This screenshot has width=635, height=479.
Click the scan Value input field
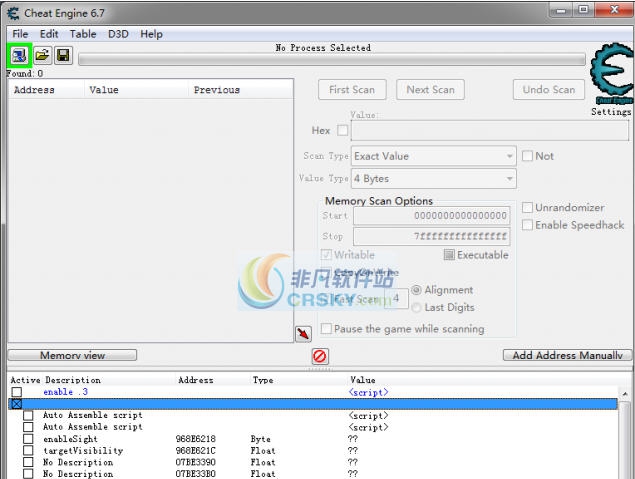coord(490,131)
